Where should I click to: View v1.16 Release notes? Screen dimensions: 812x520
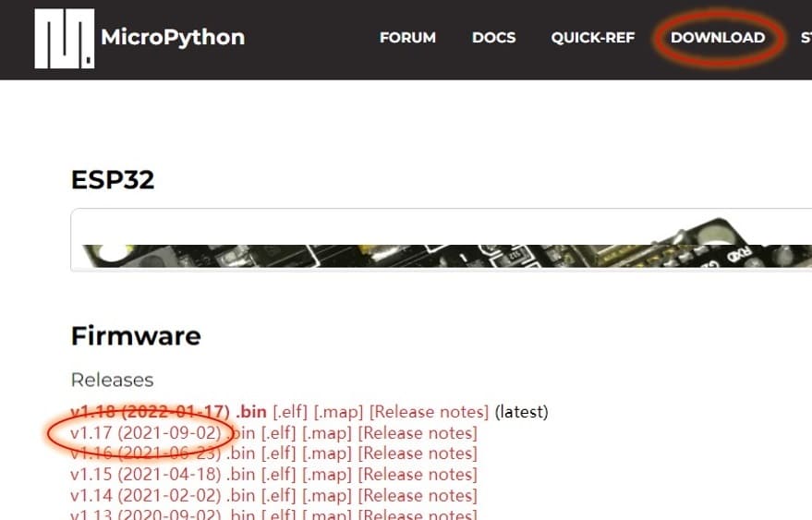pyautogui.click(x=418, y=453)
